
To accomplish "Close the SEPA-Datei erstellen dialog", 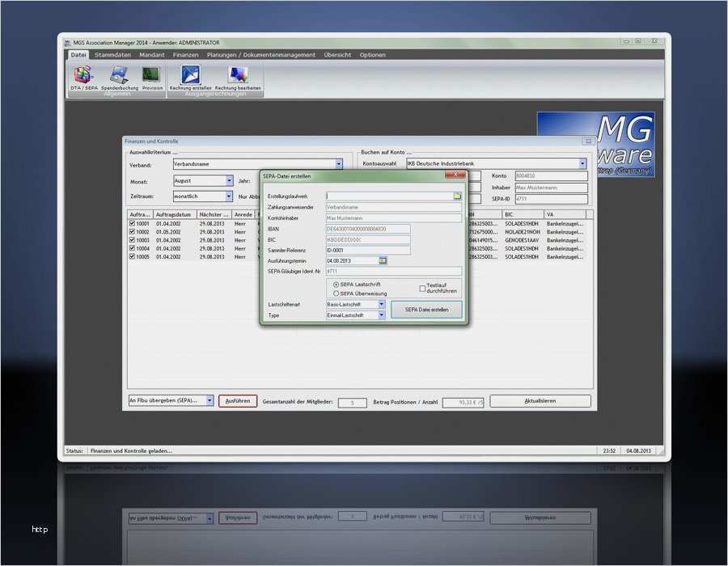I will 455,175.
